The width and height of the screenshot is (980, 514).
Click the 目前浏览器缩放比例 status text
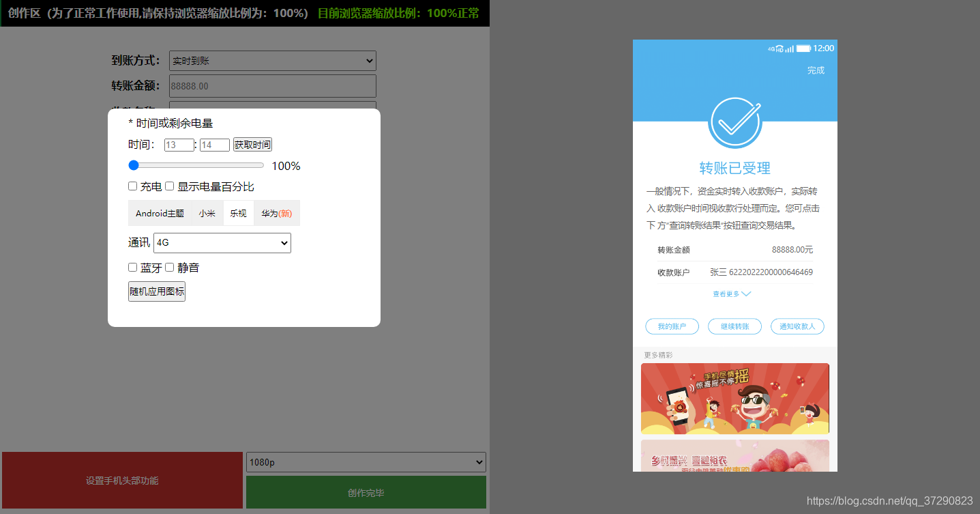pyautogui.click(x=398, y=13)
